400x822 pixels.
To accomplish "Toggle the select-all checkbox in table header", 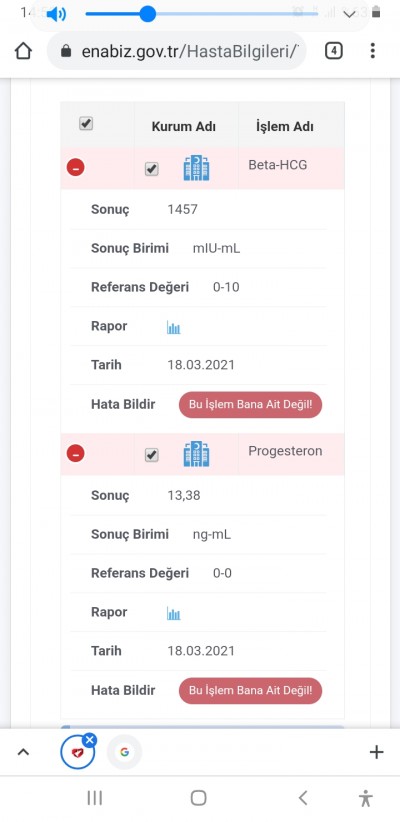I will click(86, 124).
